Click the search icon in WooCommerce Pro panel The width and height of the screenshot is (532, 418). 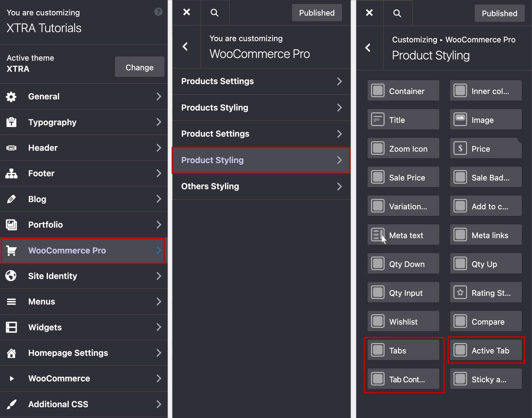214,13
